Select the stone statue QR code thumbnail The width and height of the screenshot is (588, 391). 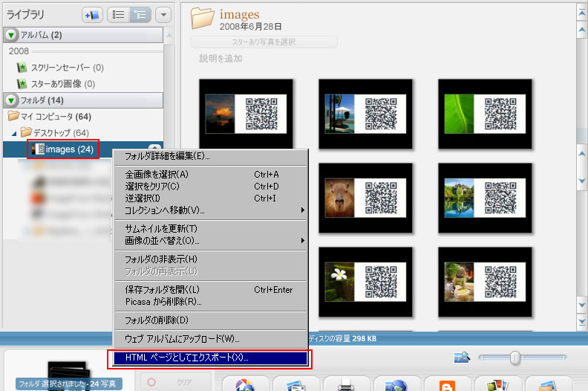pyautogui.click(x=485, y=282)
